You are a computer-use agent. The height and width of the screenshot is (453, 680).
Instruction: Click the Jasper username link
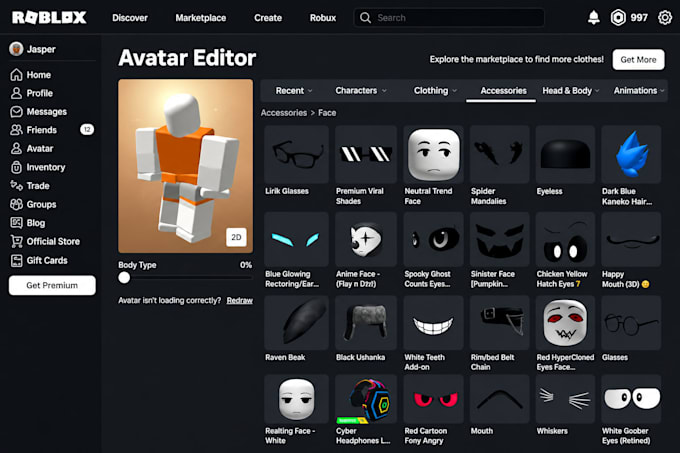pos(41,49)
